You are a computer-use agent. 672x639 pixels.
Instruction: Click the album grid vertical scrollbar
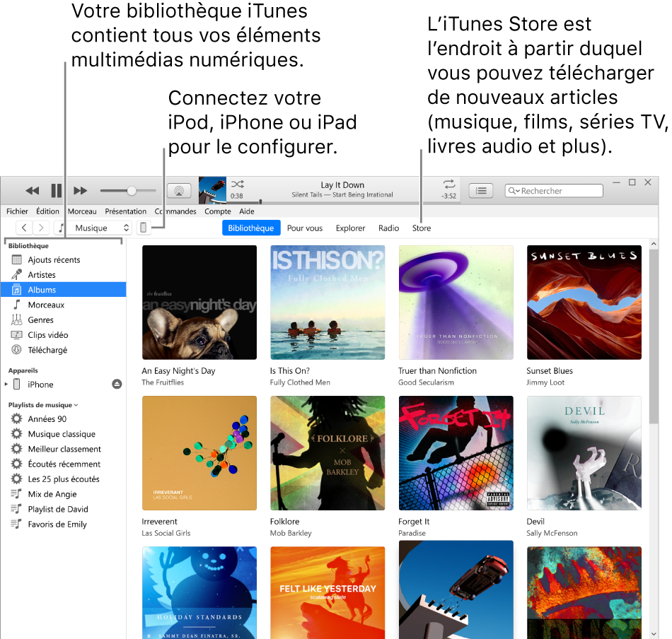tap(653, 336)
